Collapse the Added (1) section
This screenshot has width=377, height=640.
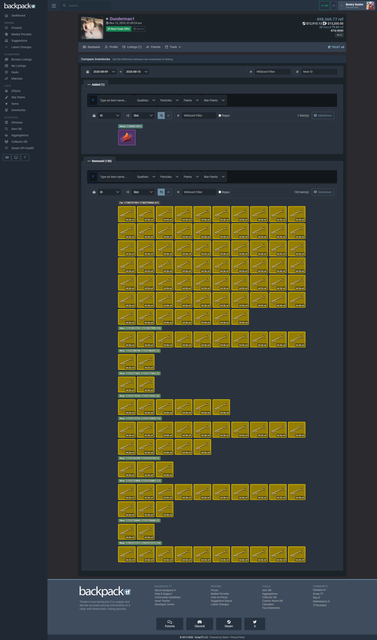[96, 84]
